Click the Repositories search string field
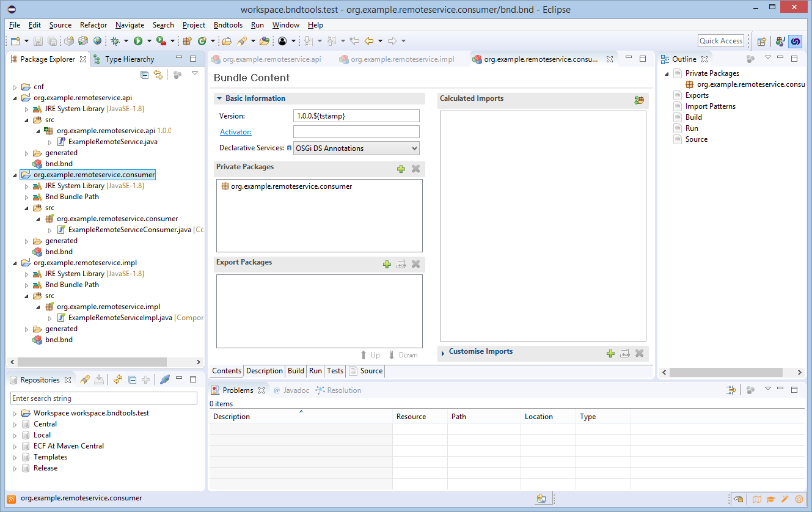The image size is (812, 512). click(x=104, y=398)
